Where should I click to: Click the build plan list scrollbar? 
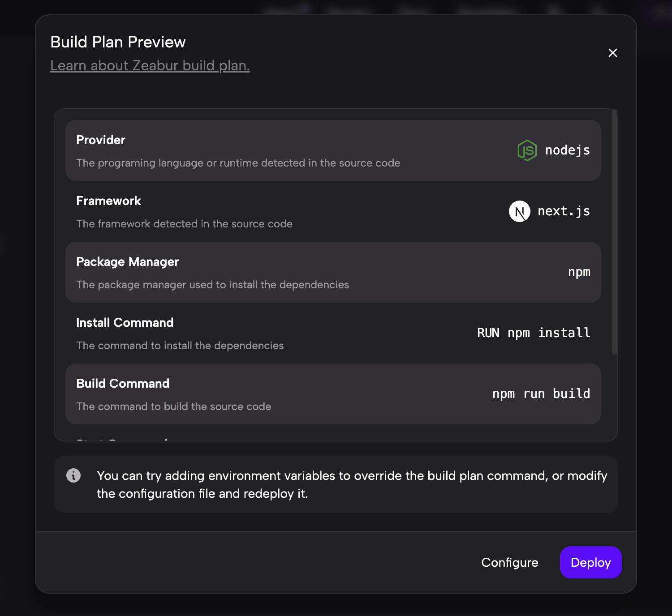pos(615,232)
